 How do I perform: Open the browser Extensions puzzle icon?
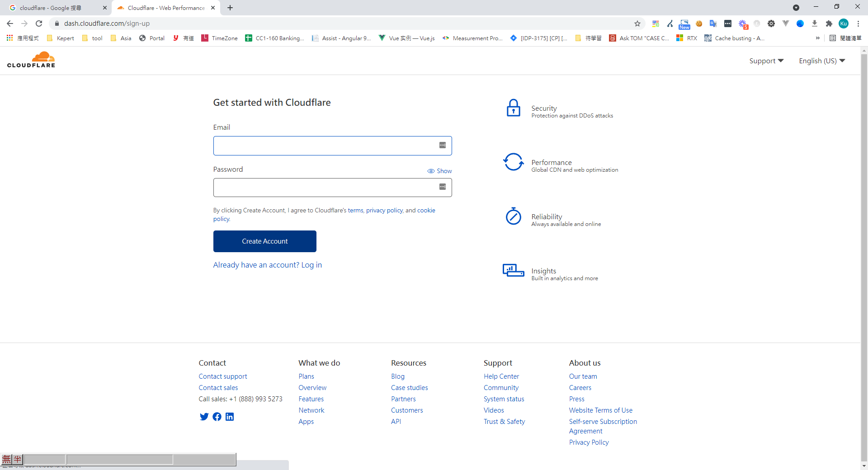coord(829,23)
